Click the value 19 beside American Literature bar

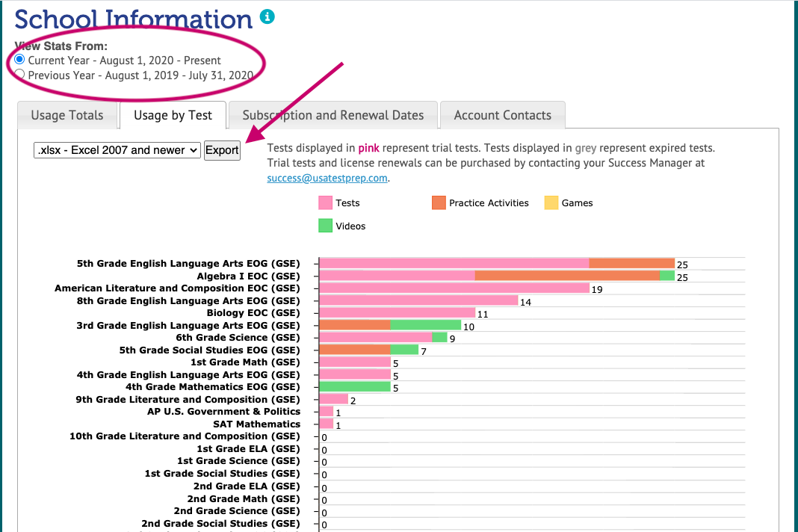(597, 290)
